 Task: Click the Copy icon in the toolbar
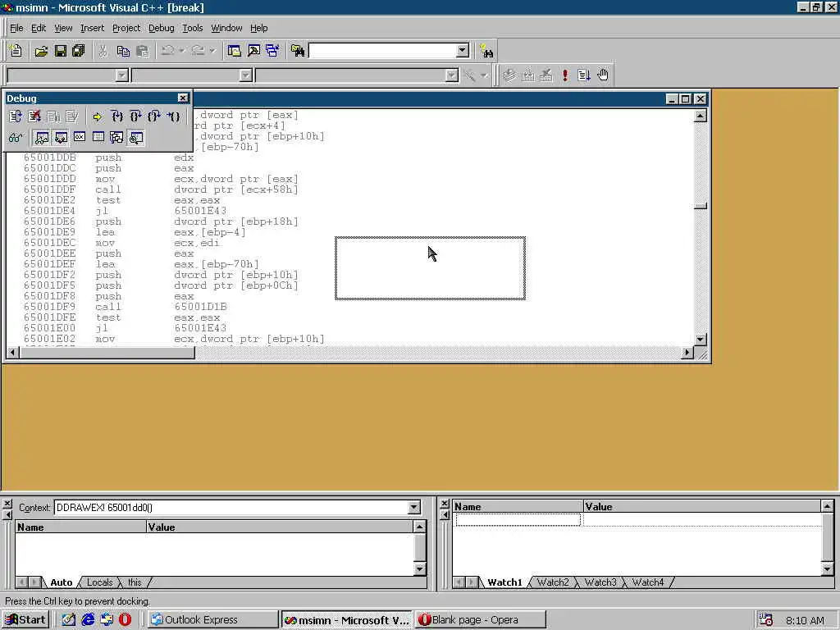123,51
